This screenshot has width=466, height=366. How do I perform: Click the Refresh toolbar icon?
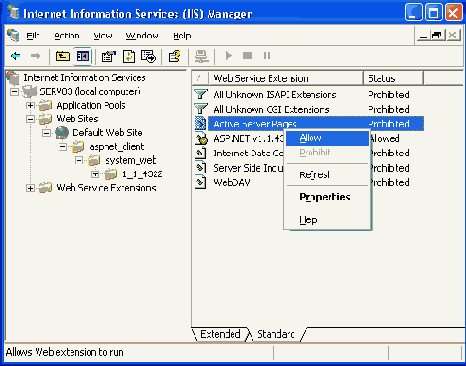129,56
